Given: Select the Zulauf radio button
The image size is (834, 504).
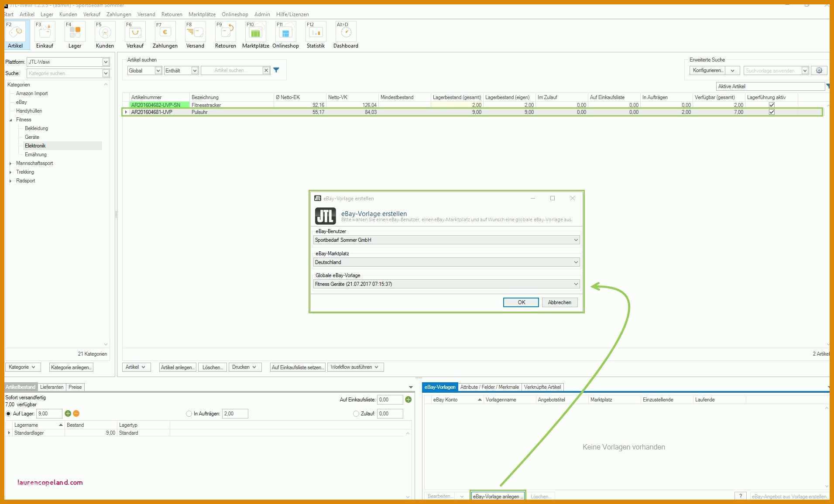Looking at the screenshot, I should tap(356, 414).
